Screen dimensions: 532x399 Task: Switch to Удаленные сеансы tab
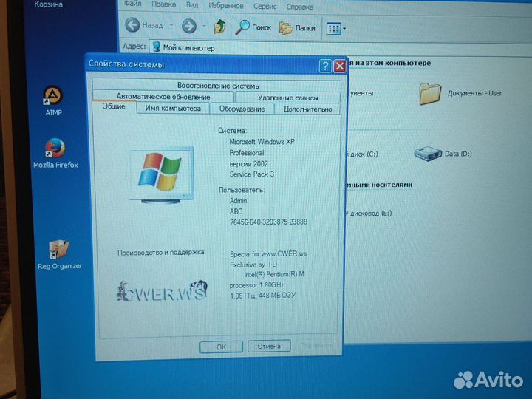(x=287, y=98)
